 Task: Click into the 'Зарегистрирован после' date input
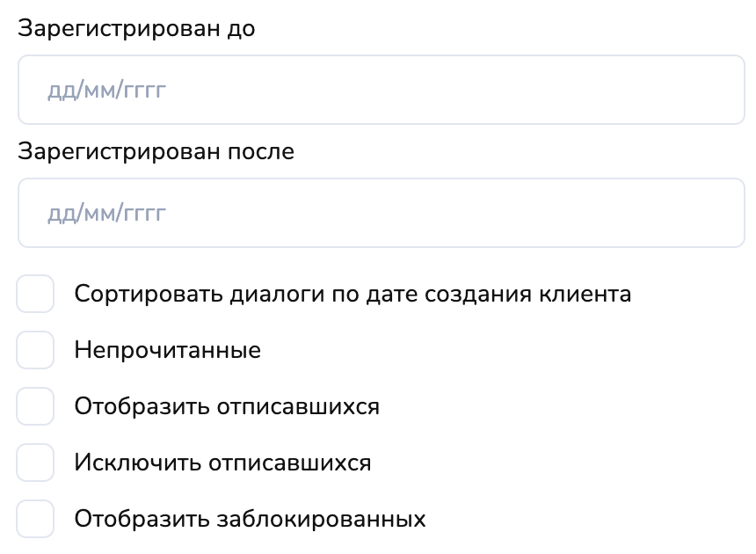pos(381,213)
